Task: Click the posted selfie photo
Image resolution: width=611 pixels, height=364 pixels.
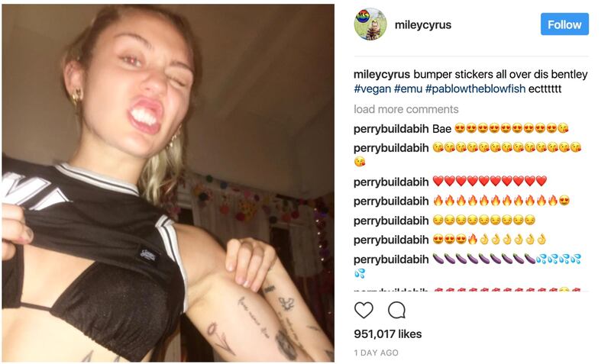Action: point(168,183)
